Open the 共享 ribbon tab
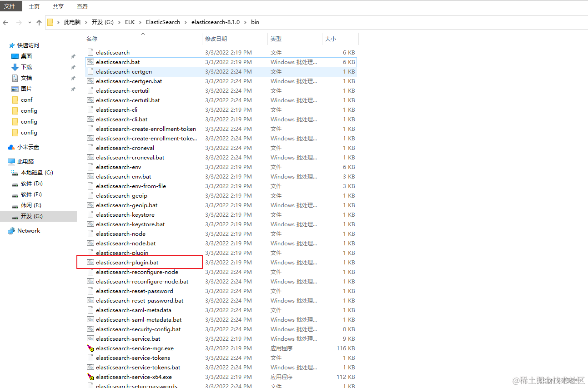Screen dimensions: 588x388 (x=58, y=6)
